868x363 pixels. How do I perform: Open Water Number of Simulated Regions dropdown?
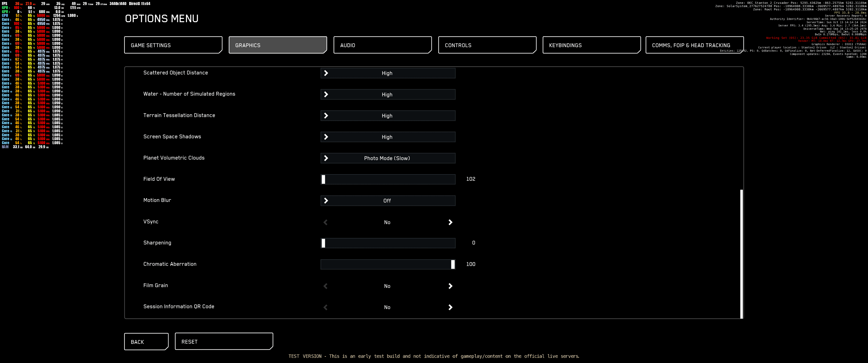388,95
